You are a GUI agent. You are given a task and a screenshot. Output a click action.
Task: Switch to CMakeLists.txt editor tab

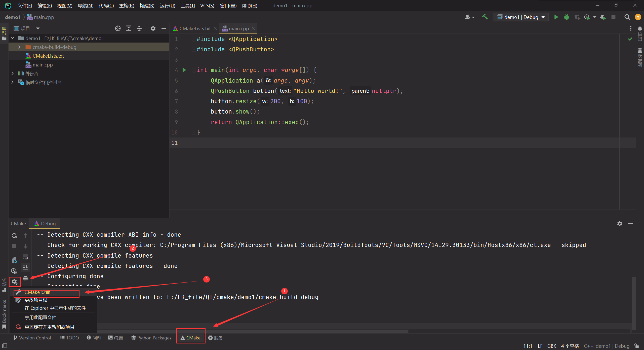pyautogui.click(x=195, y=28)
